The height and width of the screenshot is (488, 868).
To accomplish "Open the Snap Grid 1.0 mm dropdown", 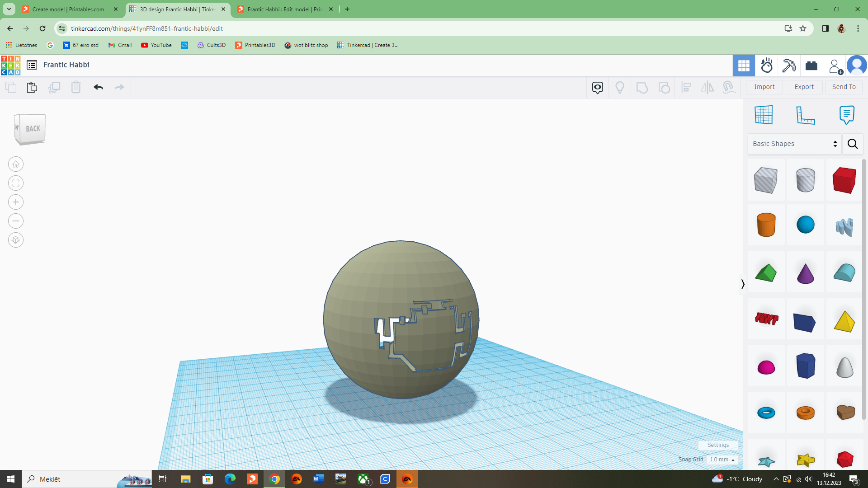I will (x=722, y=460).
